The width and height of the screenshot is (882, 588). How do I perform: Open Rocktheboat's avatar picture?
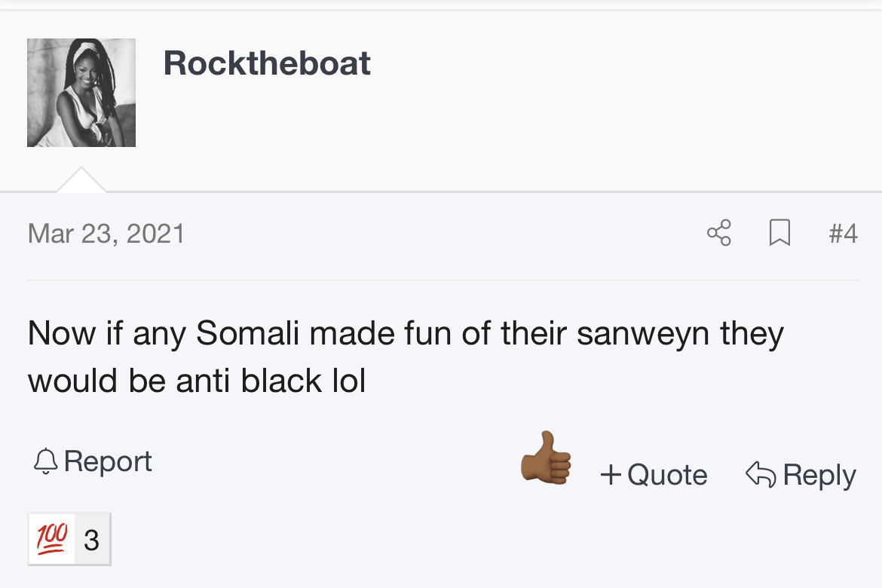(x=81, y=93)
